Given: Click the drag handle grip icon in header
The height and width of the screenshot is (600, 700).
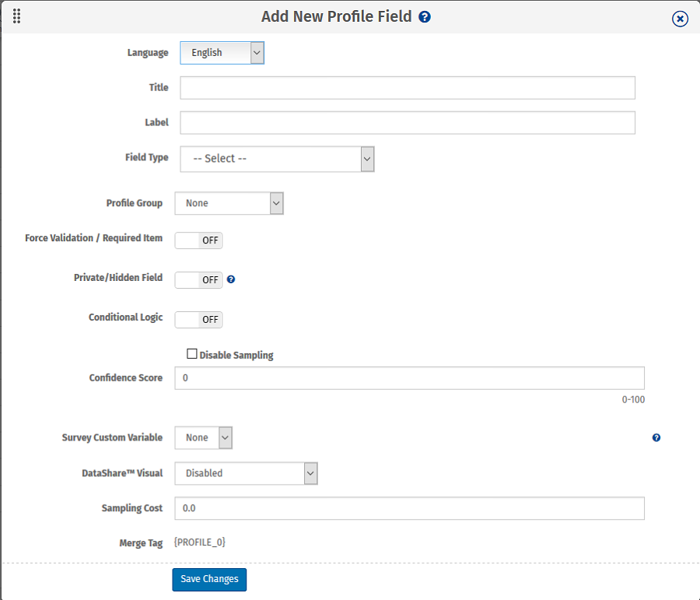Looking at the screenshot, I should [16, 16].
